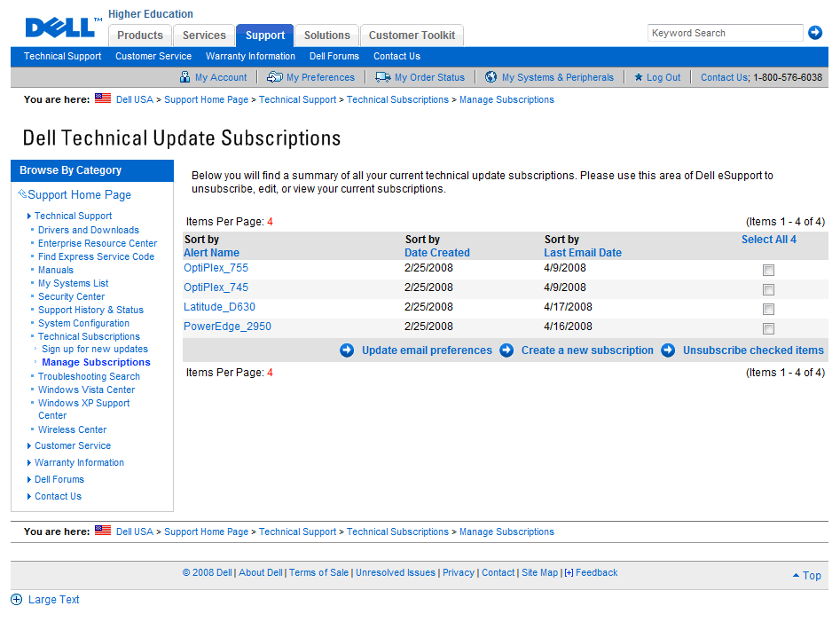Click the Select All 4 link

(769, 240)
